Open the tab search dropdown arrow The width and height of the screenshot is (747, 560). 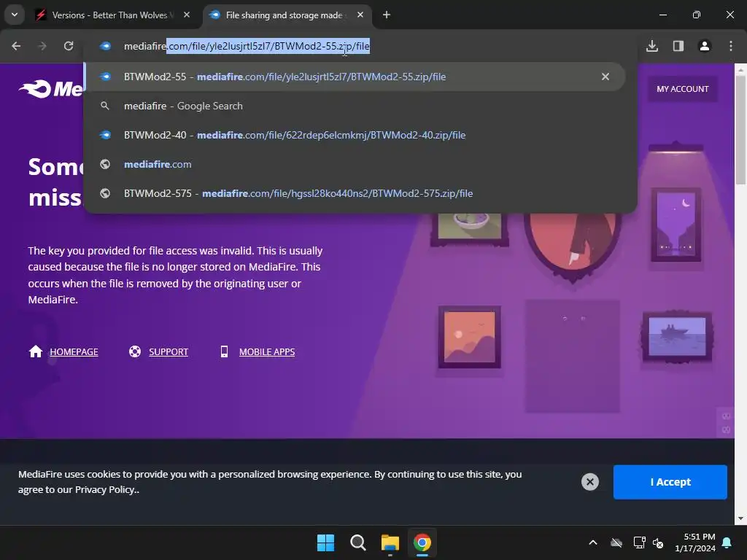pyautogui.click(x=15, y=15)
